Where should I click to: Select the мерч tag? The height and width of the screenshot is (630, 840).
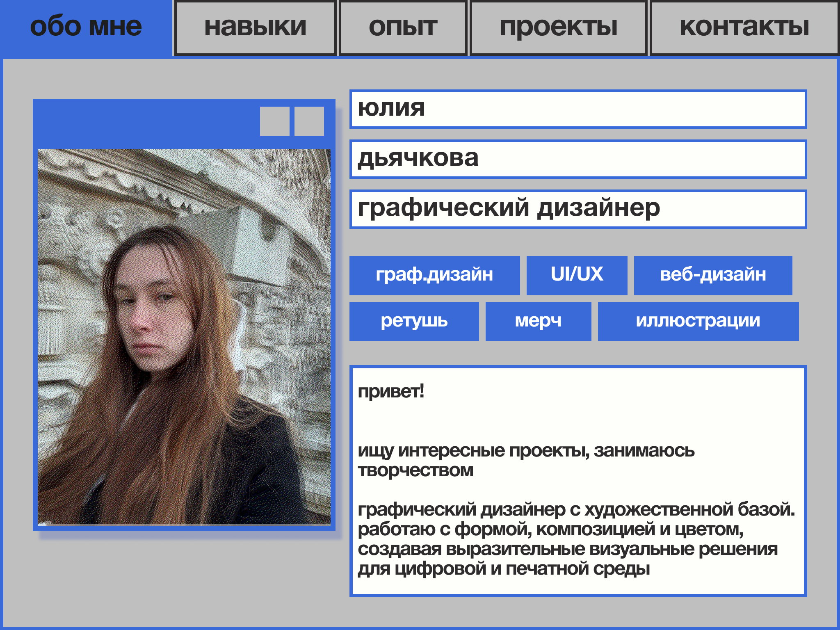[538, 321]
